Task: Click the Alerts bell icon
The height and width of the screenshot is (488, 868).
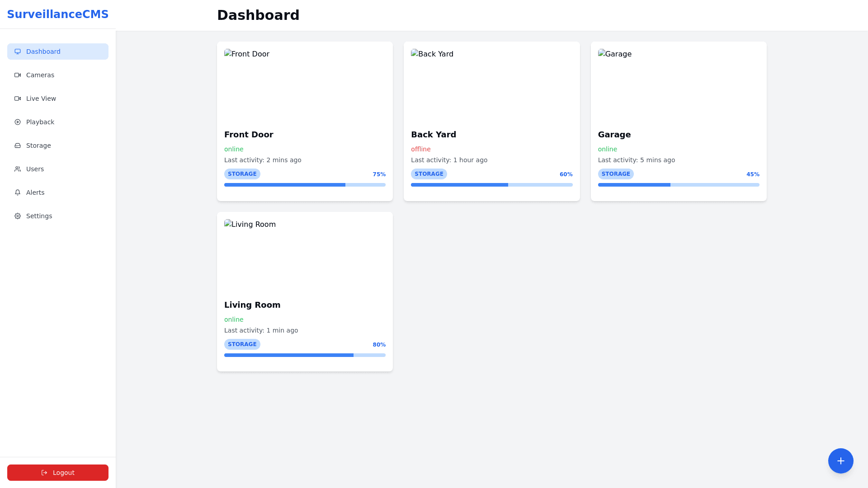Action: [x=18, y=192]
